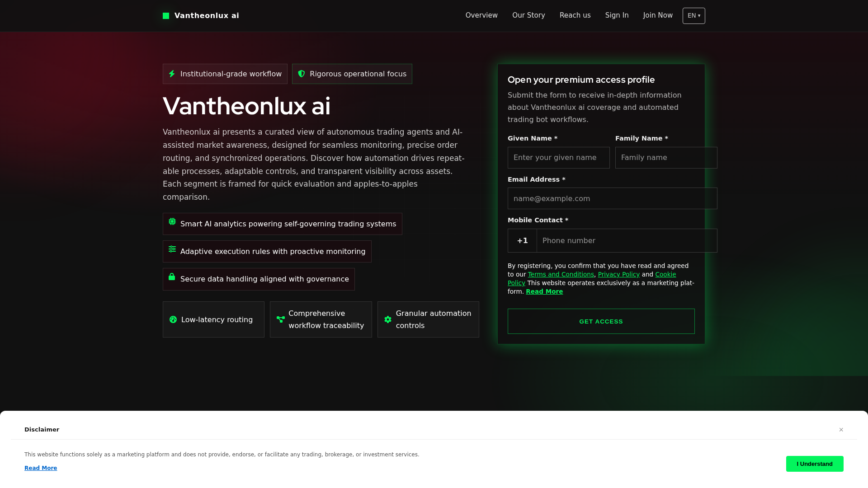Focus the Email Address input field

point(613,198)
